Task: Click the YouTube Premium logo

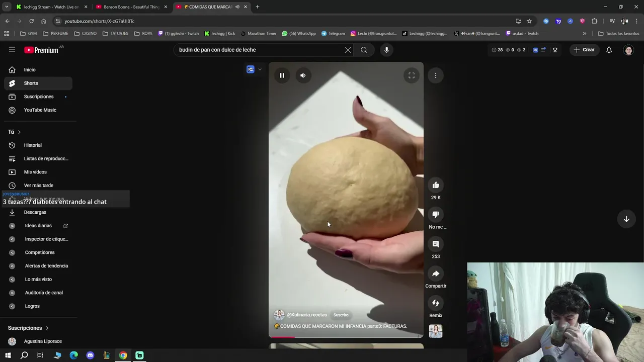Action: (41, 50)
